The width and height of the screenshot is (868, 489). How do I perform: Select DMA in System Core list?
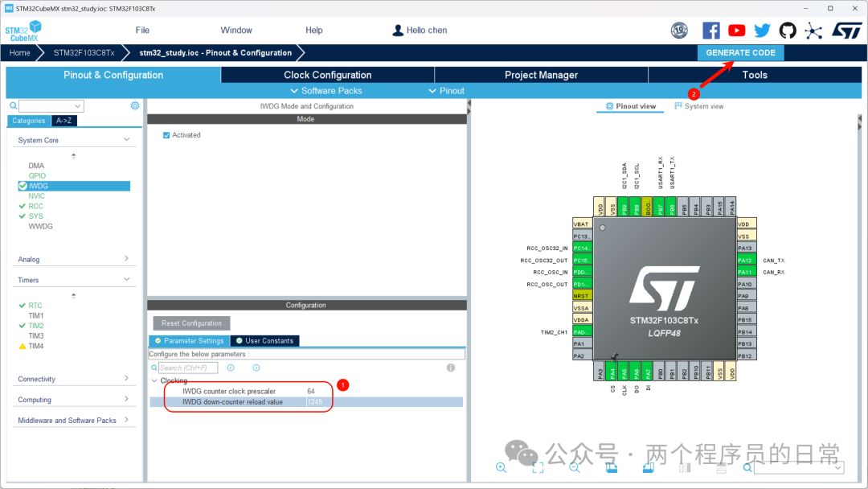tap(36, 166)
